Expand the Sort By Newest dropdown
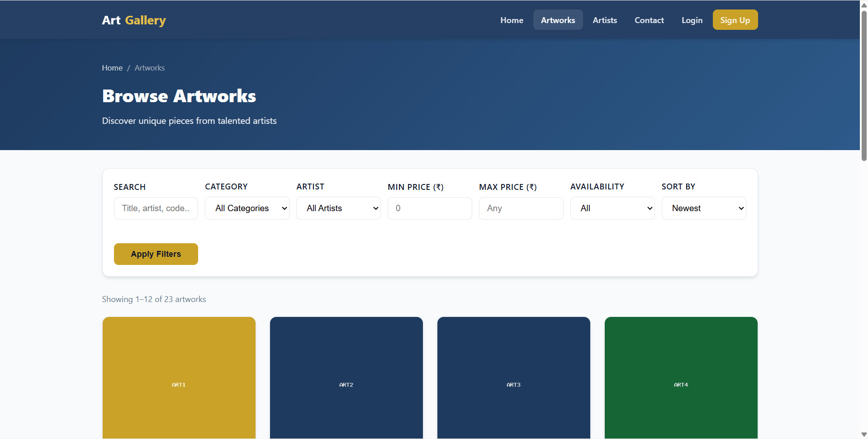Screen dimensions: 868x439 pyautogui.click(x=704, y=208)
